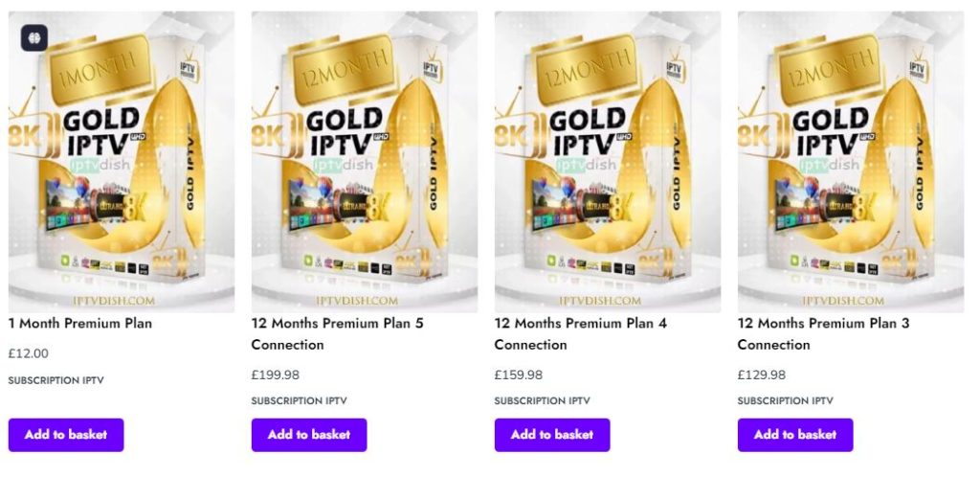Click Subscription IPTV category under the 4 Connection plan
The image size is (980, 477).
pos(543,401)
